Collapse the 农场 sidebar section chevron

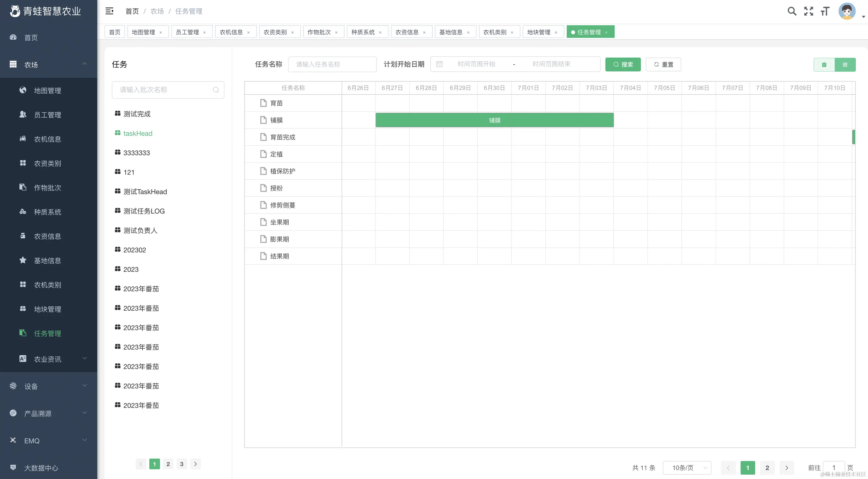click(x=85, y=64)
